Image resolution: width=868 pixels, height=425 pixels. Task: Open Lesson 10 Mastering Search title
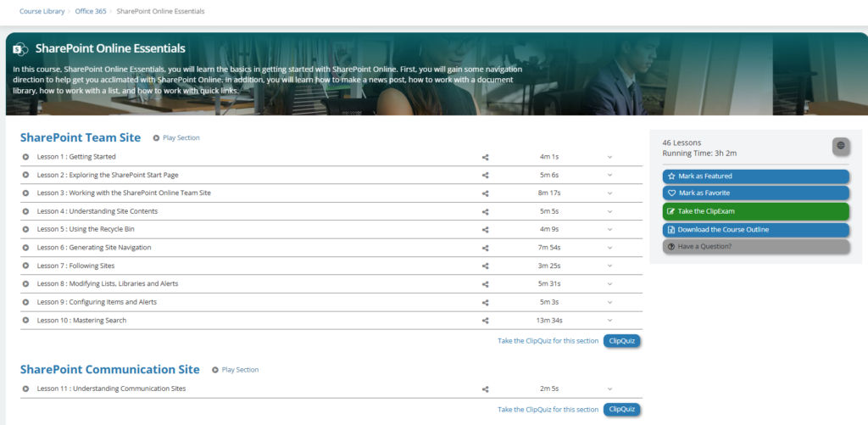[x=82, y=321]
